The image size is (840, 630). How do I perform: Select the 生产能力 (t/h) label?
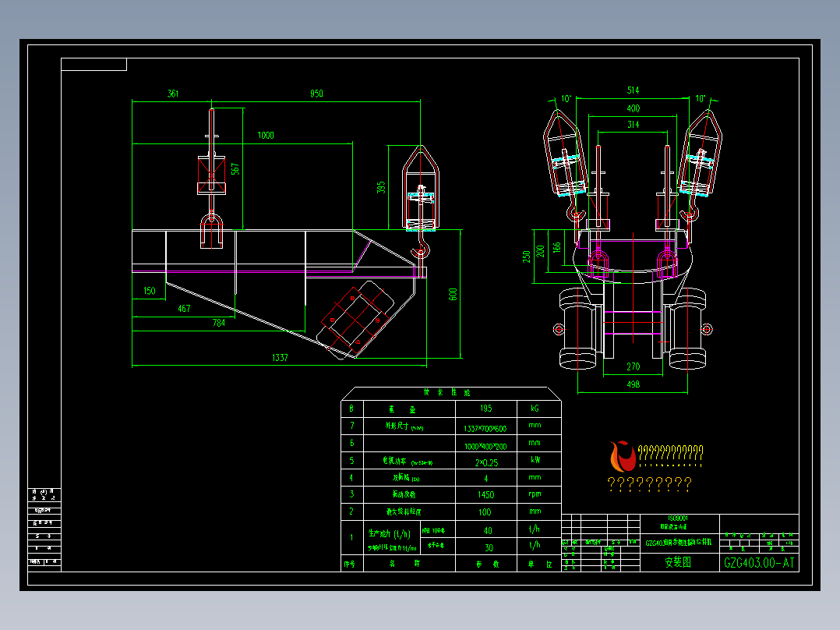pyautogui.click(x=390, y=533)
